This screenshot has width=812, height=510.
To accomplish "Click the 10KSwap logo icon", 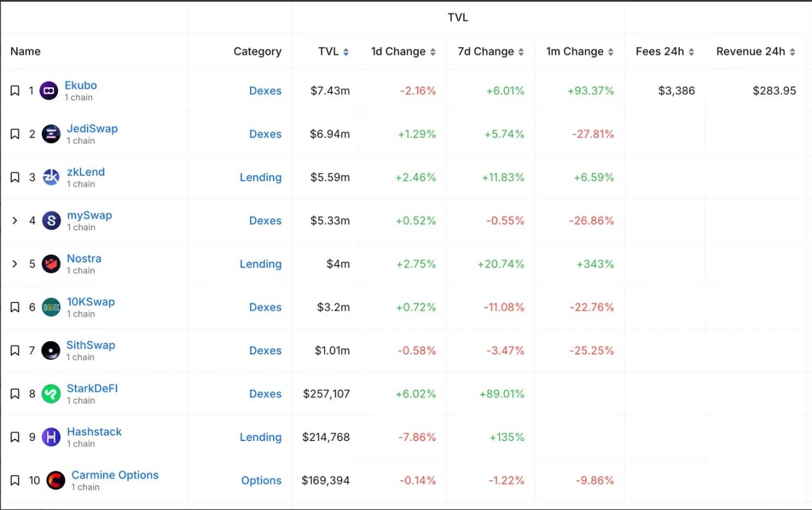I will click(x=51, y=307).
